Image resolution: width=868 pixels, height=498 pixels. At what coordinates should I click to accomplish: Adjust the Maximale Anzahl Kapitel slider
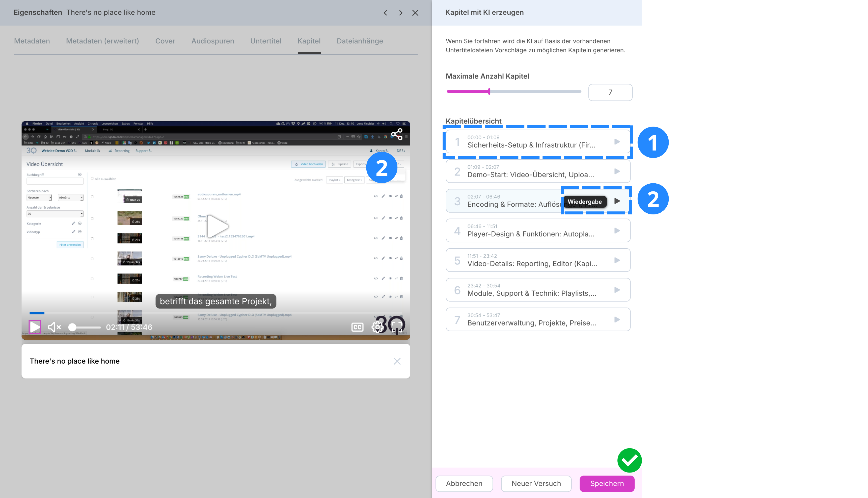[x=489, y=91]
